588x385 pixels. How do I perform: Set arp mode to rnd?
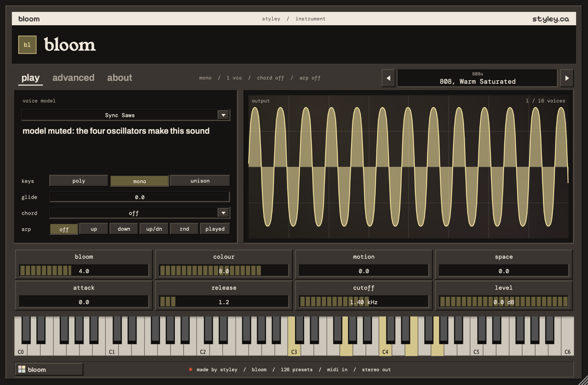184,228
